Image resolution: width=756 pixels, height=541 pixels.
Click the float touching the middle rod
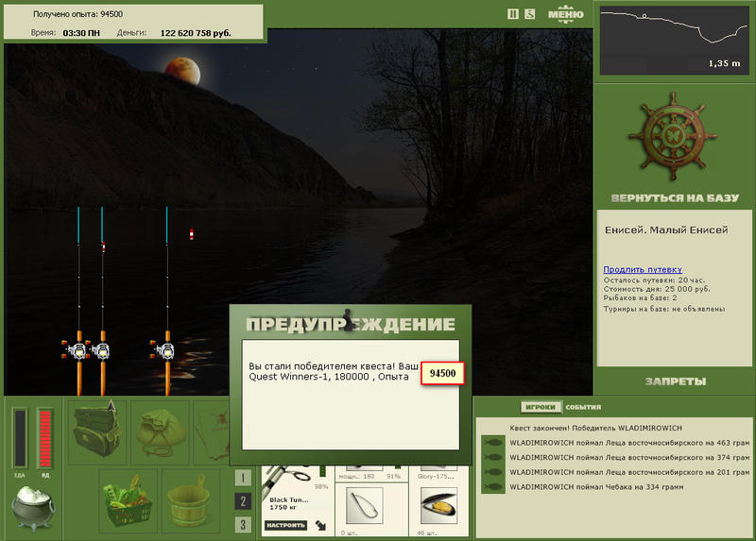104,246
